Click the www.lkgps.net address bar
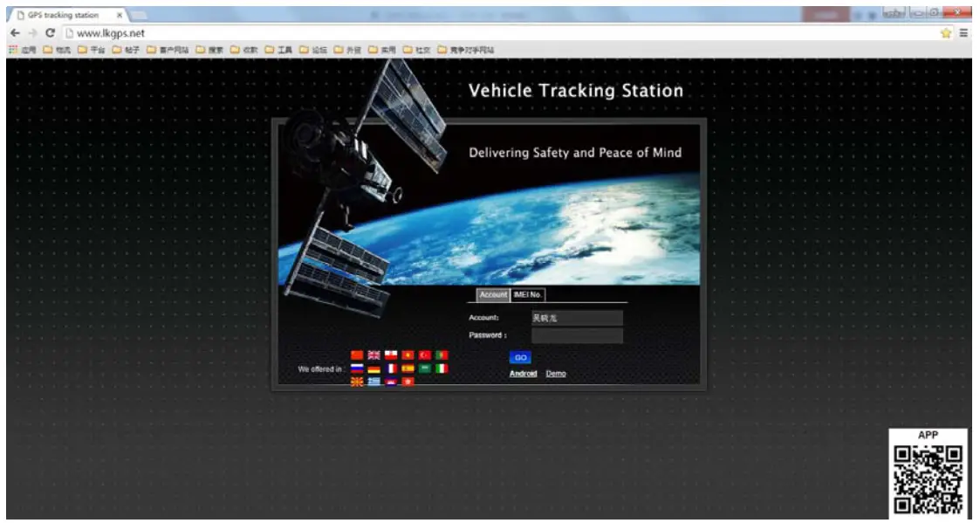 click(500, 33)
